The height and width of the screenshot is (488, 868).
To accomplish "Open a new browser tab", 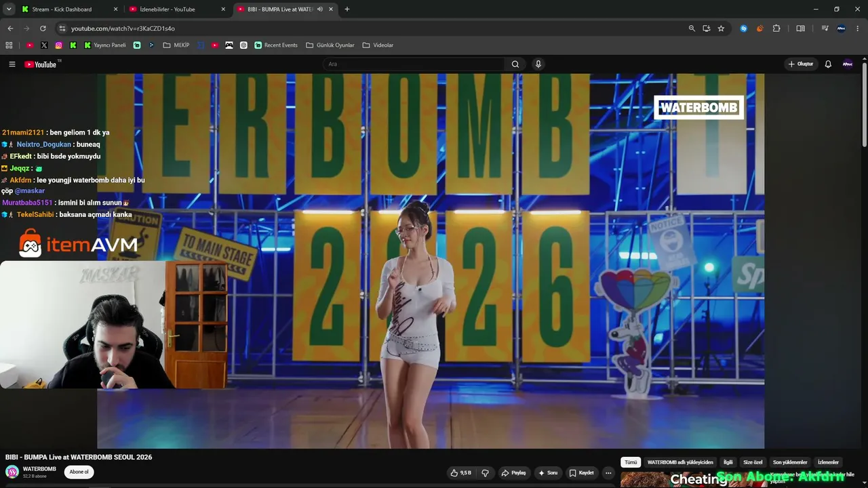I will (x=347, y=9).
